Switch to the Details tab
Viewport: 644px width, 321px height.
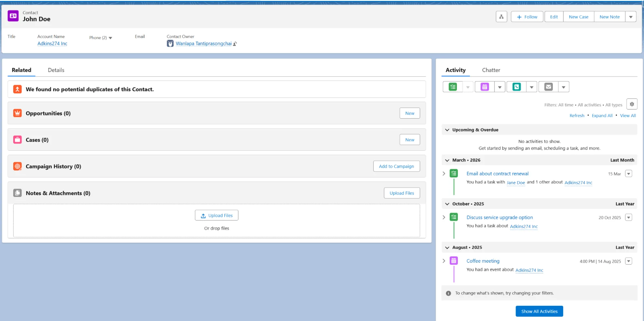tap(56, 70)
